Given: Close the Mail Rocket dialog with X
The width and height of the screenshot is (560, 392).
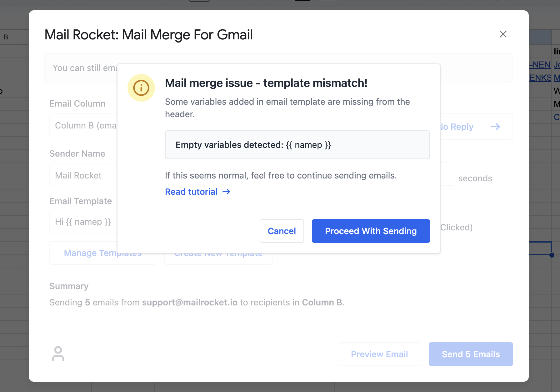Looking at the screenshot, I should click(503, 34).
